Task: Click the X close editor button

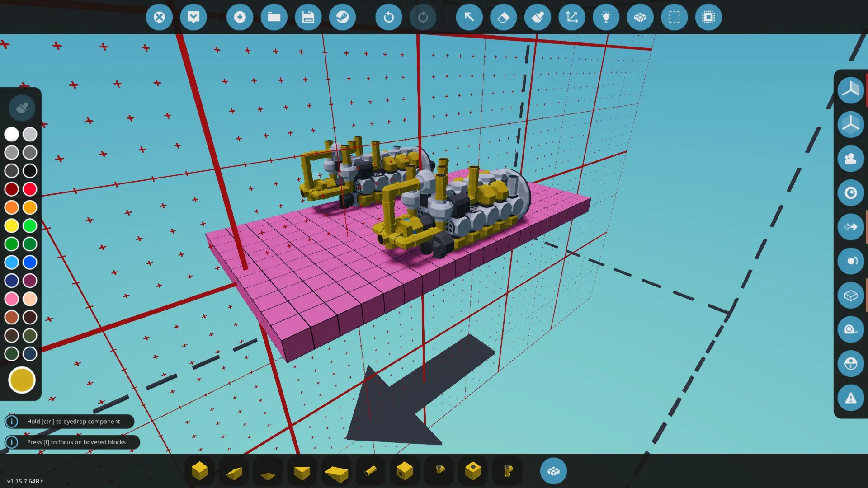Action: pyautogui.click(x=159, y=17)
